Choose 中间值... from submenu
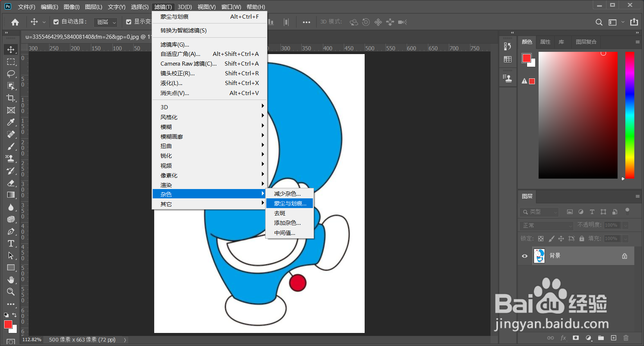644x346 pixels. (289, 233)
